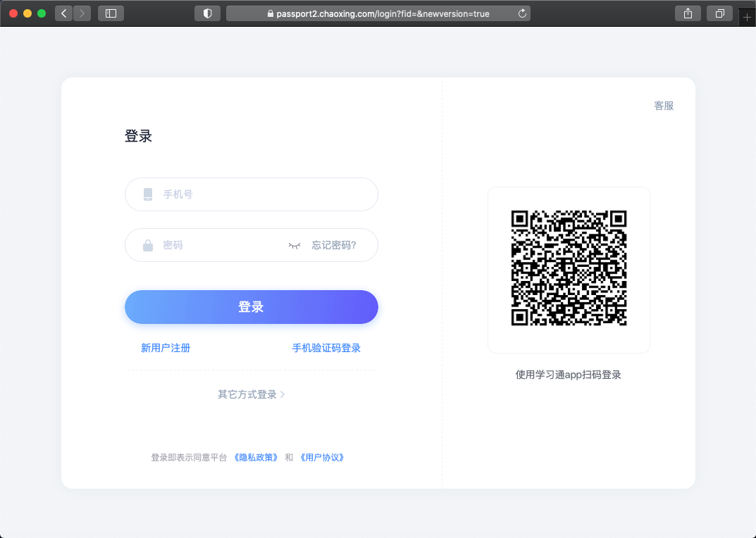
Task: Toggle password visibility with the eye icon
Action: click(295, 246)
